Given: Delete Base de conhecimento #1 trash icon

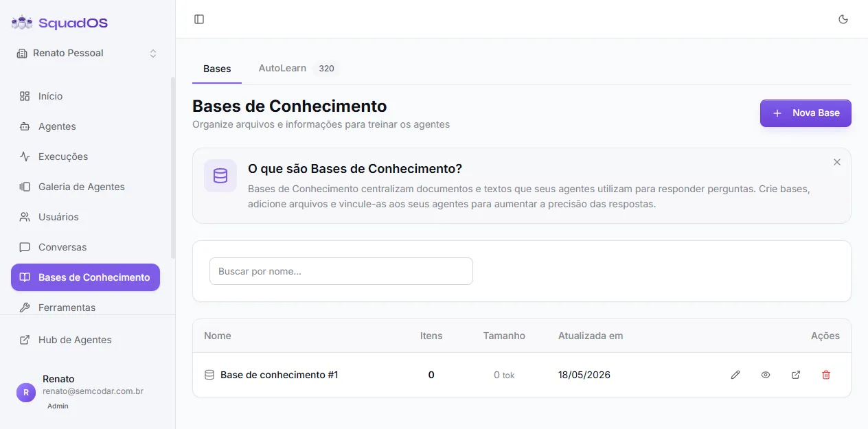Looking at the screenshot, I should 826,375.
